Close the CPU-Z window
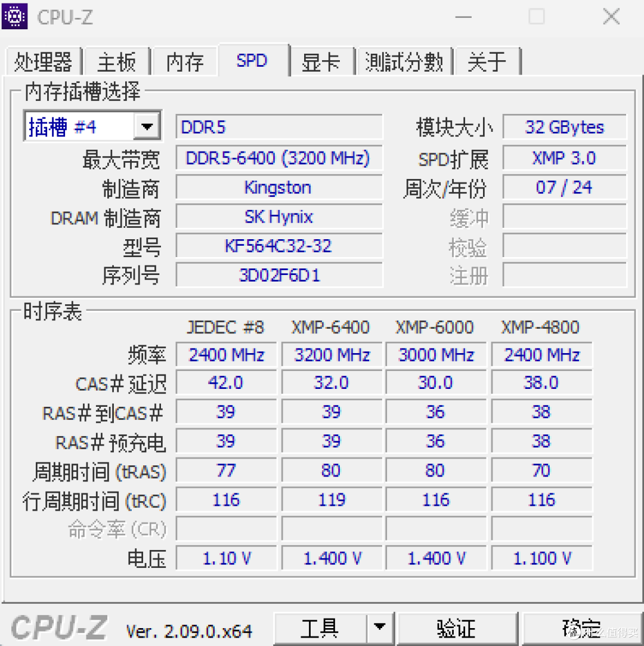The image size is (644, 646). click(x=611, y=17)
